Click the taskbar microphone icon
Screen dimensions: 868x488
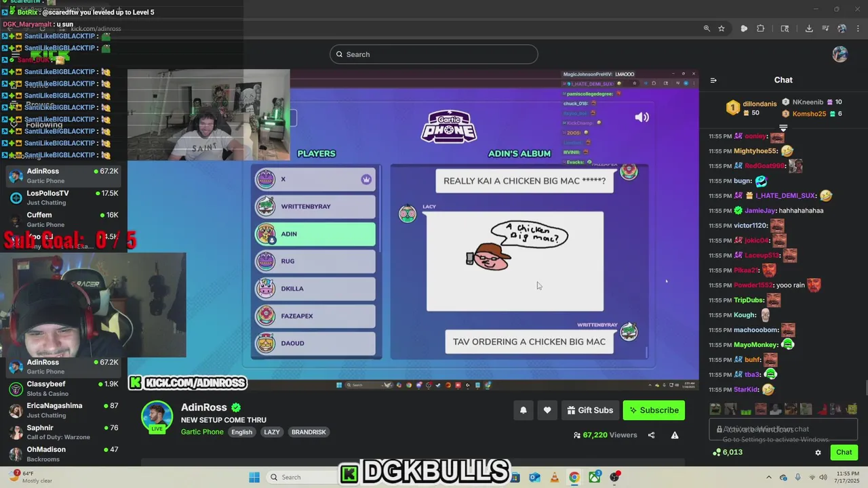[x=797, y=477]
